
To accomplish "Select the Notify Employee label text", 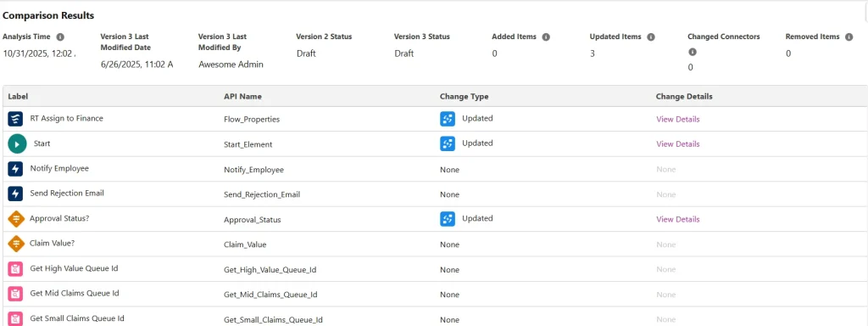I will pyautogui.click(x=59, y=169).
